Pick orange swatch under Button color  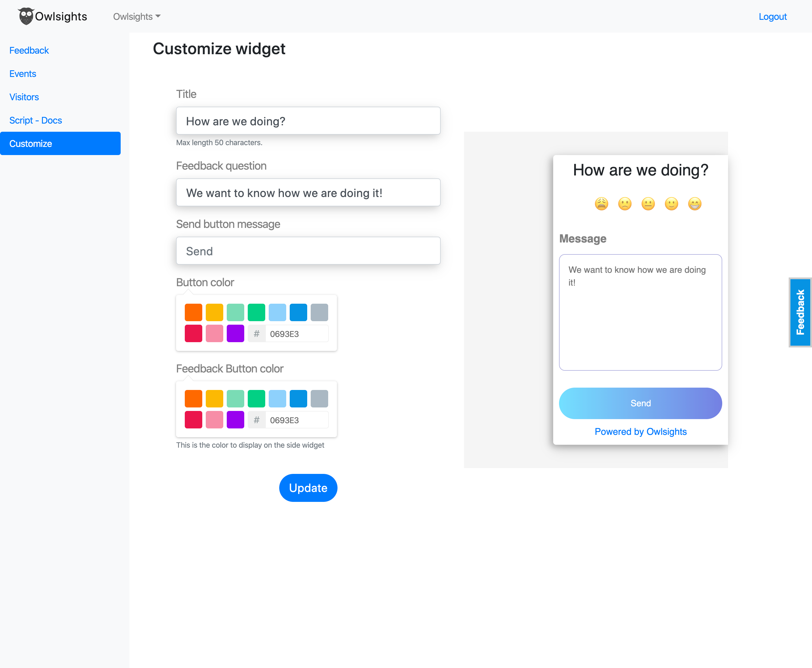tap(193, 312)
